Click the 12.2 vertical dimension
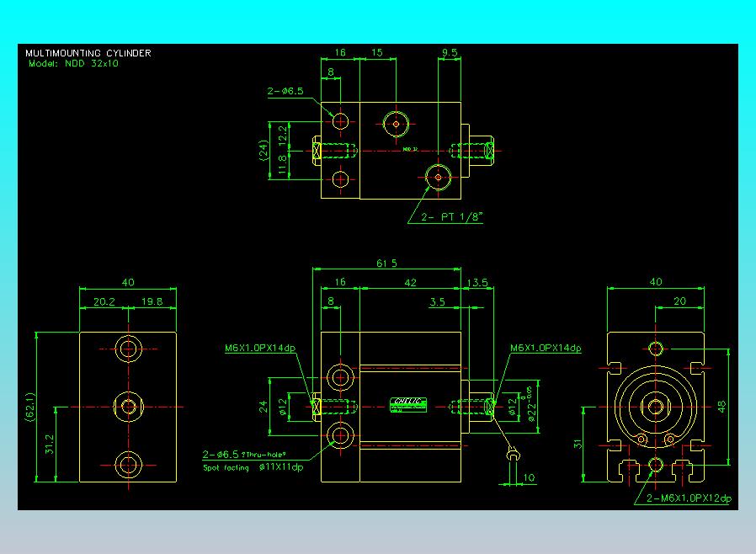This screenshot has width=756, height=554. (283, 134)
